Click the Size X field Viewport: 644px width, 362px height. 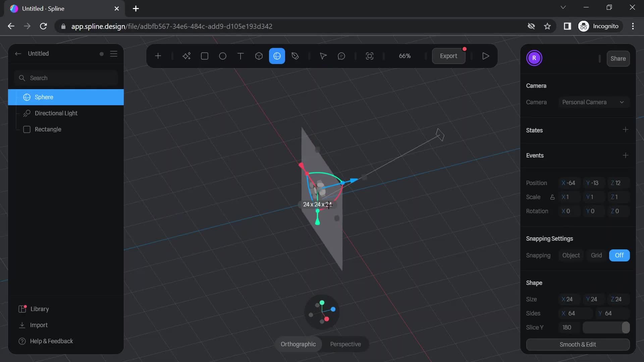coord(569,299)
